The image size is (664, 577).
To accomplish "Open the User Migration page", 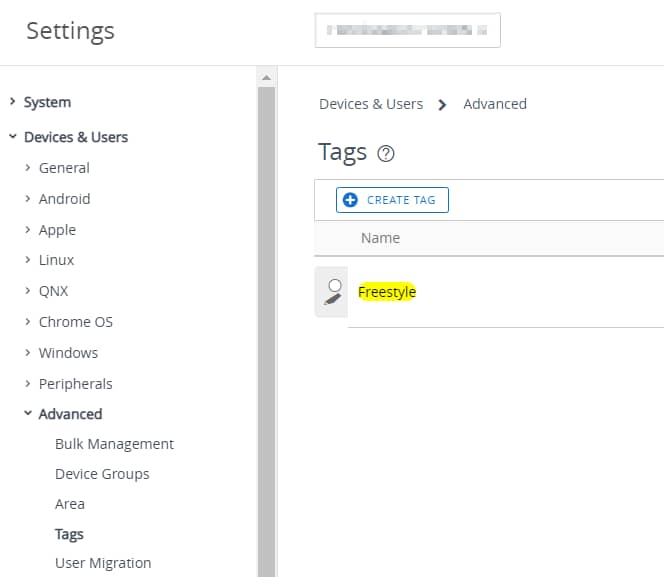I will click(x=103, y=563).
